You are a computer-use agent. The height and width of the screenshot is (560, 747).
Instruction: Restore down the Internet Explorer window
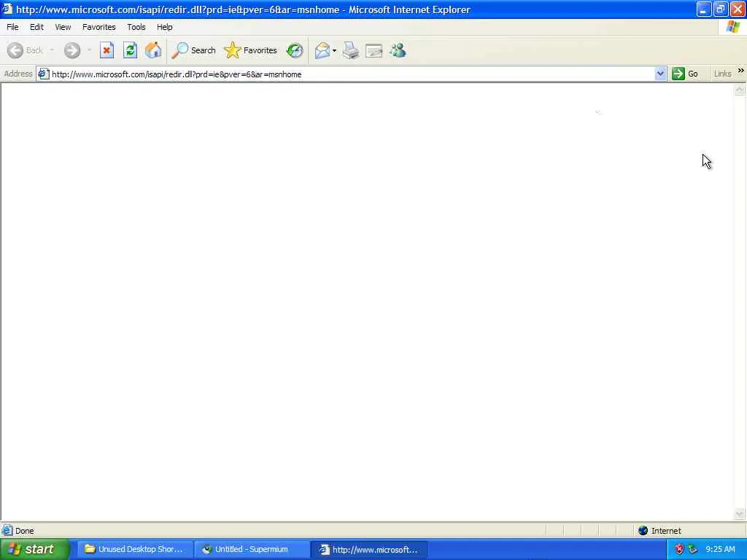point(720,9)
